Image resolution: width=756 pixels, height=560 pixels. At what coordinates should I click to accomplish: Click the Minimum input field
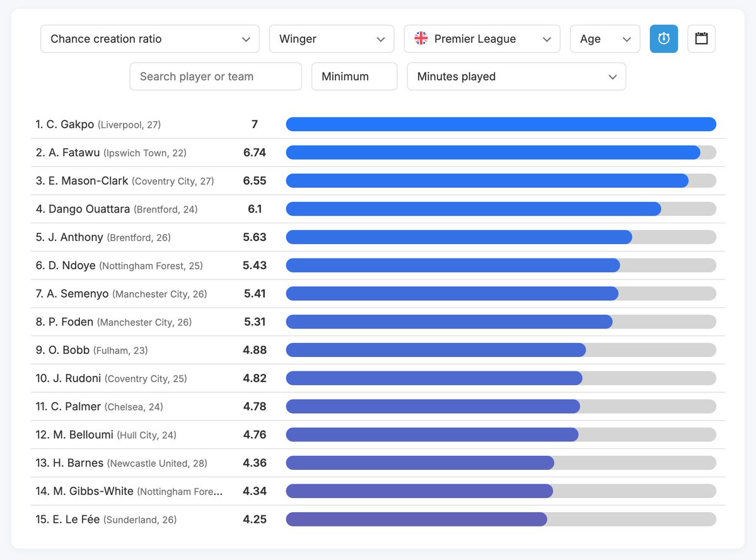pyautogui.click(x=354, y=76)
